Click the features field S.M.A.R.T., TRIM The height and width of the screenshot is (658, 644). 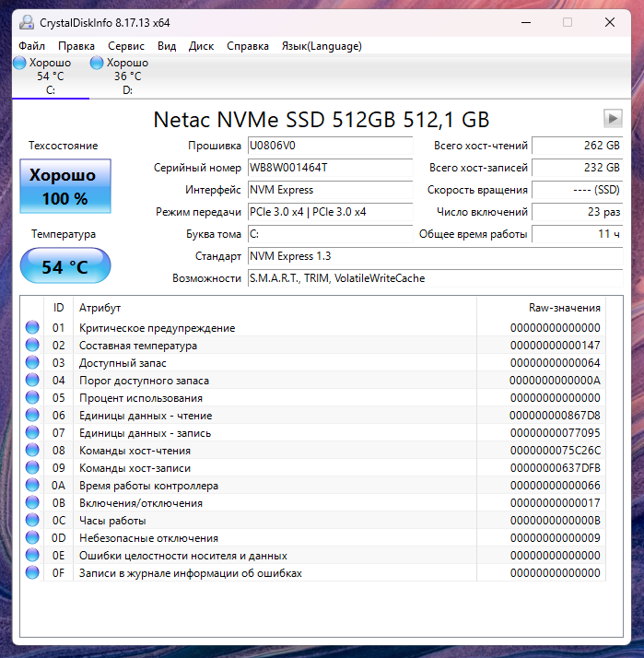[x=435, y=278]
